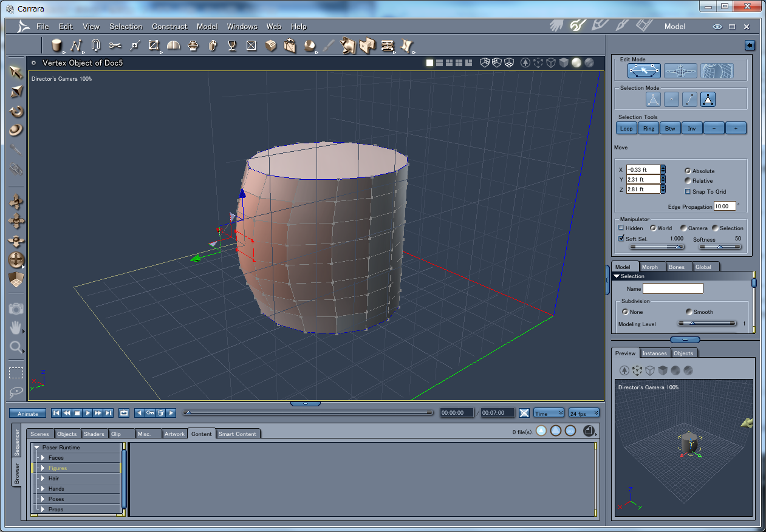Select the scissors cut tool in toolbar
Screen dimensions: 766x532
pos(115,46)
